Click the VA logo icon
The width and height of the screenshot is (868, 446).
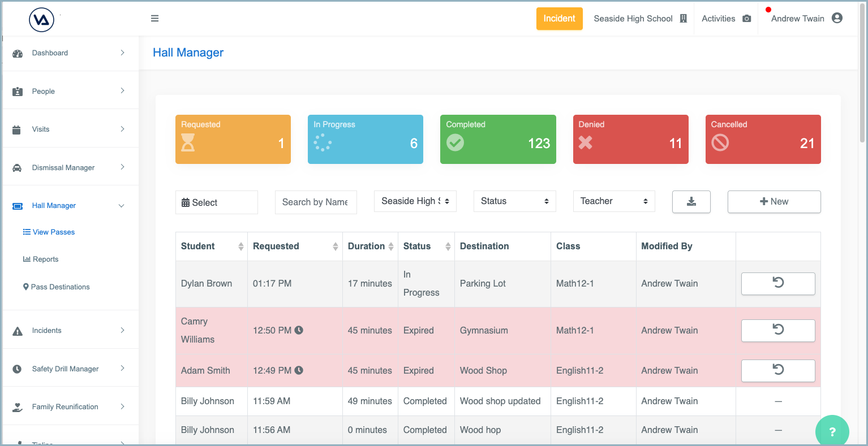click(x=41, y=20)
